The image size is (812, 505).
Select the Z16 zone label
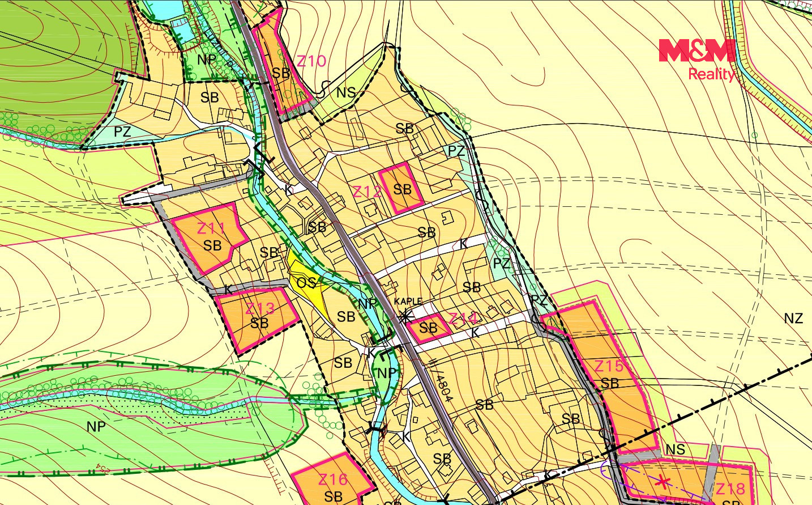coord(333,479)
